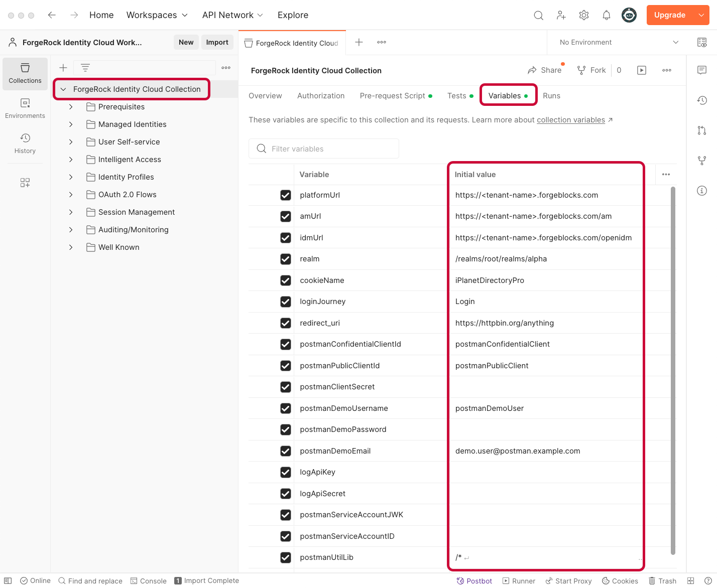The image size is (717, 588).
Task: Disable the platformUrl variable
Action: click(286, 195)
